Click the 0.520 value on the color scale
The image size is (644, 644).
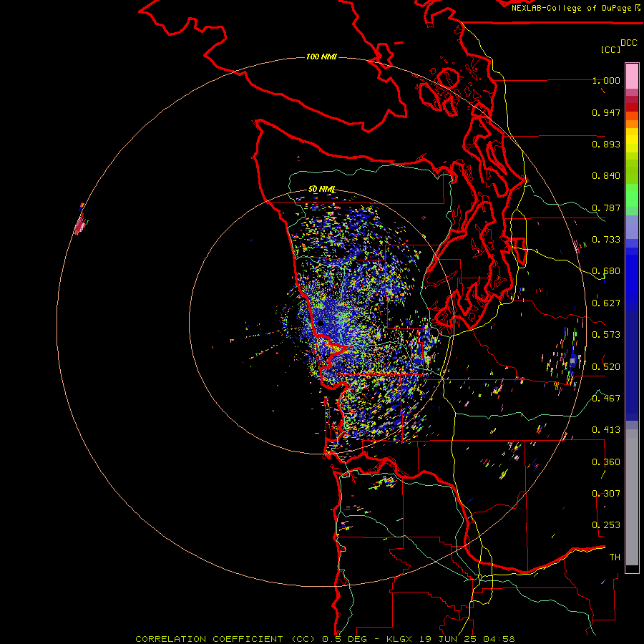[606, 366]
